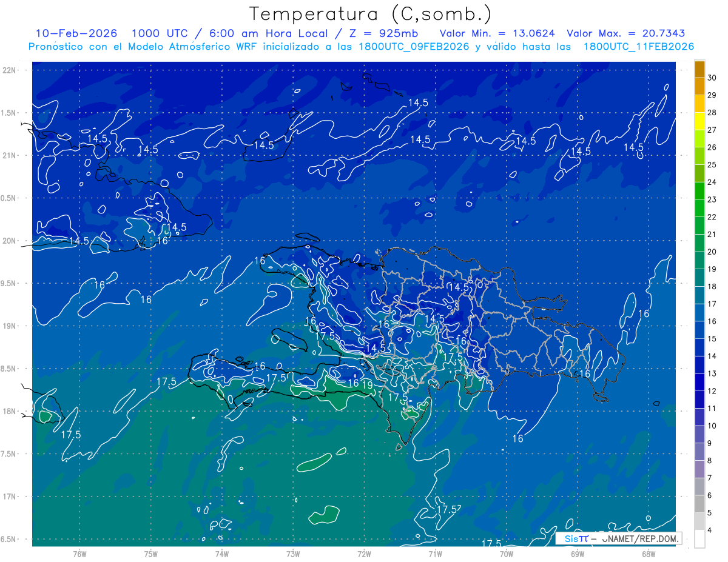Click legend value label '7'
728x562 pixels.
709,478
